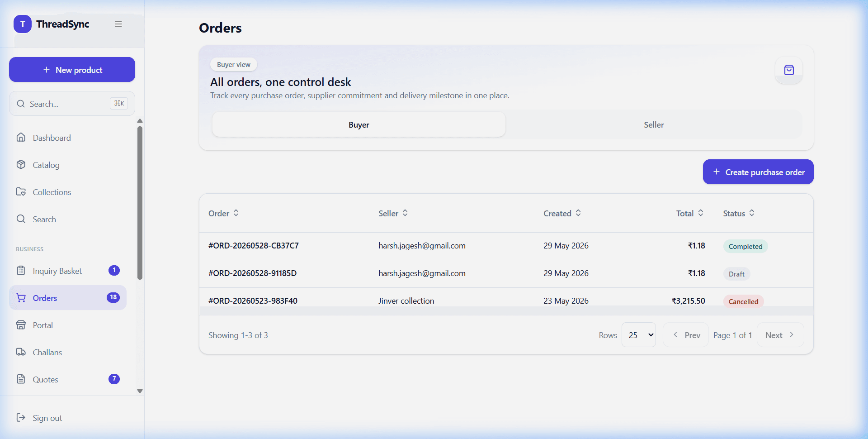Image resolution: width=868 pixels, height=439 pixels.
Task: Click the sidebar scrollbar down arrow
Action: click(140, 391)
